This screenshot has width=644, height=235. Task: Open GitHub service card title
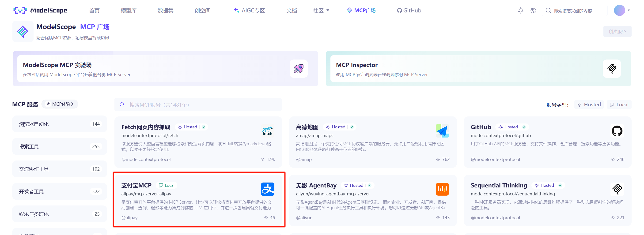[481, 127]
